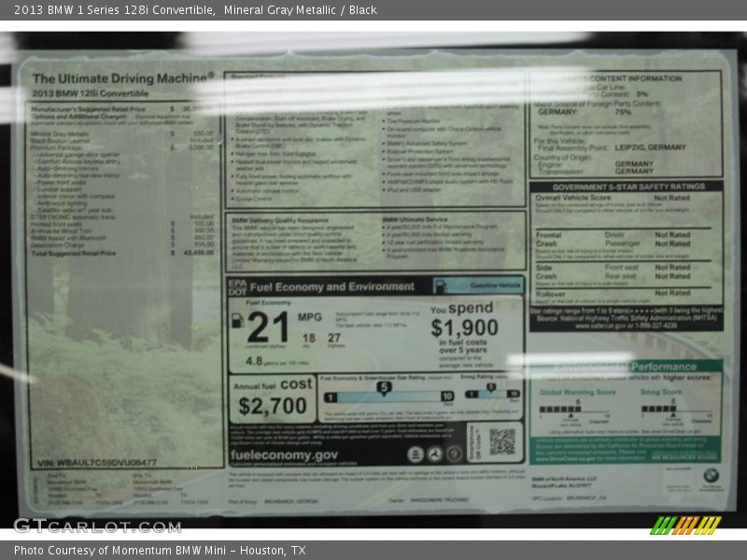This screenshot has width=747, height=560.
Task: Click the gas pump icon beside 21 MPG
Action: (238, 320)
